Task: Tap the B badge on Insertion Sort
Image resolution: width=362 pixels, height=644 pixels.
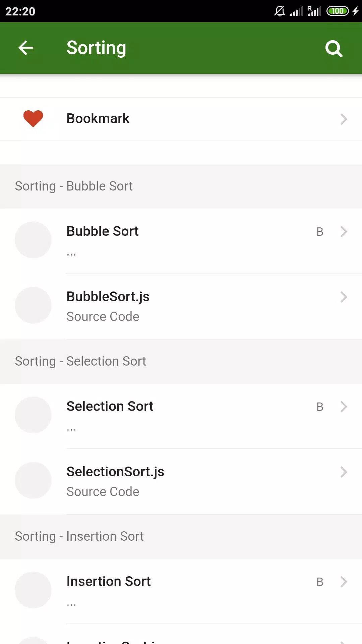Action: (x=320, y=582)
